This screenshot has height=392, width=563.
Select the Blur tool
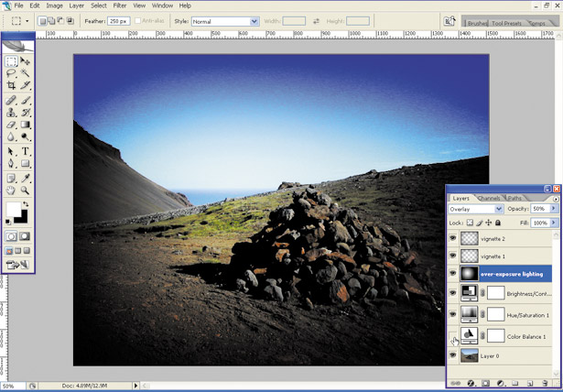click(11, 136)
